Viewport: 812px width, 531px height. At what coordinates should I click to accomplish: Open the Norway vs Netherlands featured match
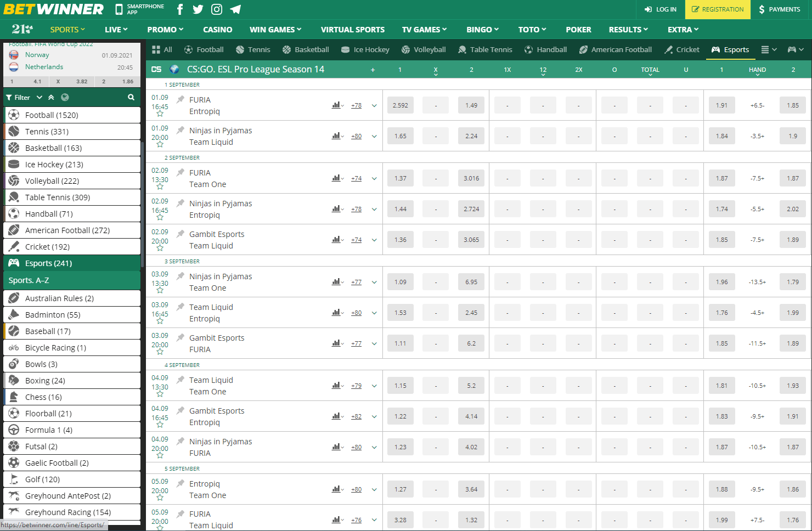coord(72,61)
